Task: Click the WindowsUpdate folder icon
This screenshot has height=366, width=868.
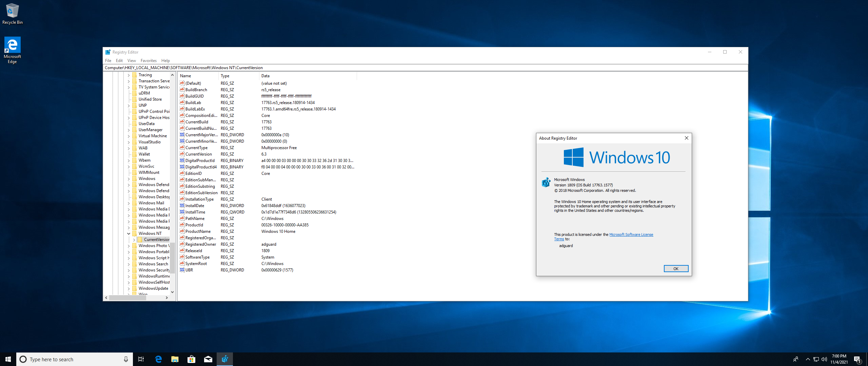Action: [135, 288]
